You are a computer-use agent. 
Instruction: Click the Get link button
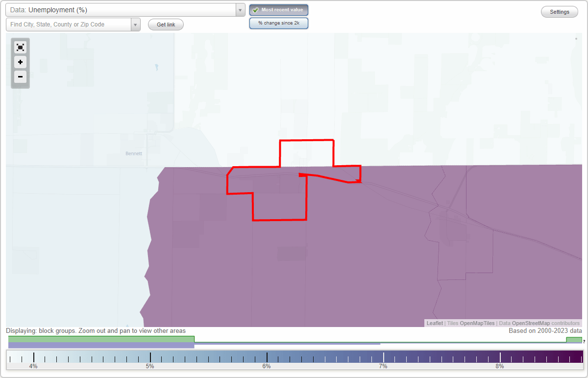tap(165, 25)
